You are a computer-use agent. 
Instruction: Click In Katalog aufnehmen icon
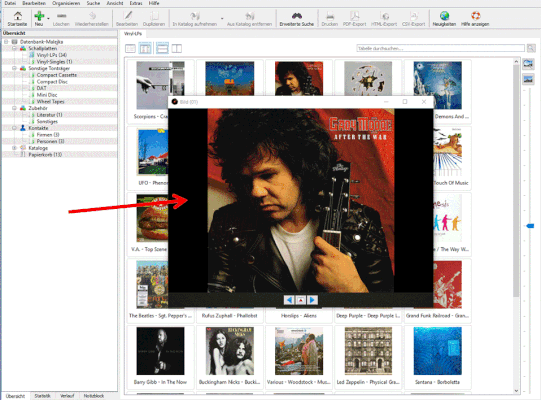coord(195,16)
